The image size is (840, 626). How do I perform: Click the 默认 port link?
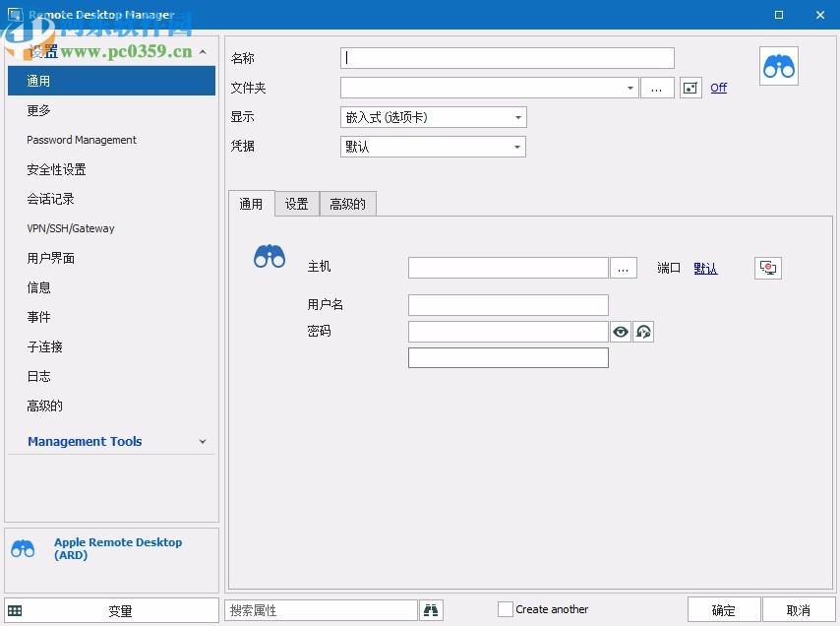pos(705,267)
